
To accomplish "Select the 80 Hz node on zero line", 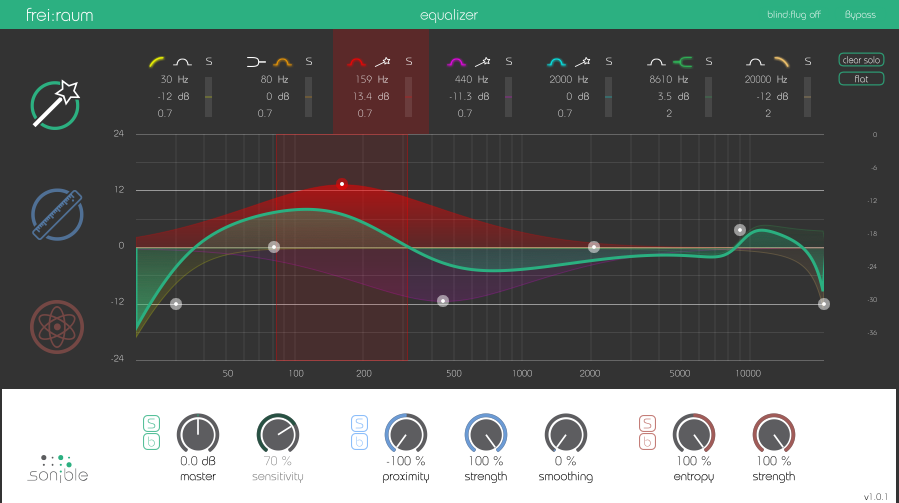I will pos(274,247).
